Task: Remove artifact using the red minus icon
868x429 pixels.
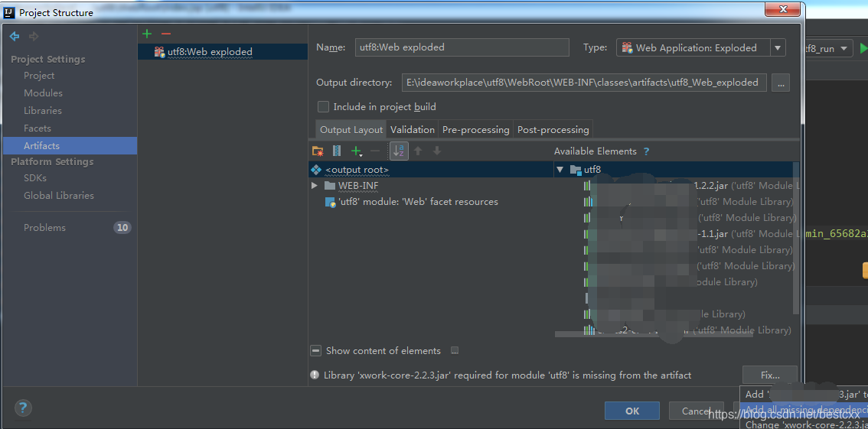Action: coord(166,34)
